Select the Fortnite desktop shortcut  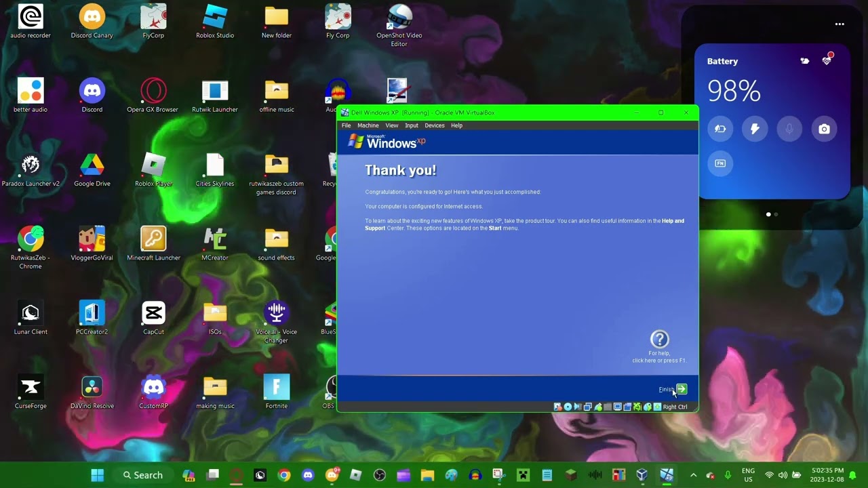click(277, 392)
